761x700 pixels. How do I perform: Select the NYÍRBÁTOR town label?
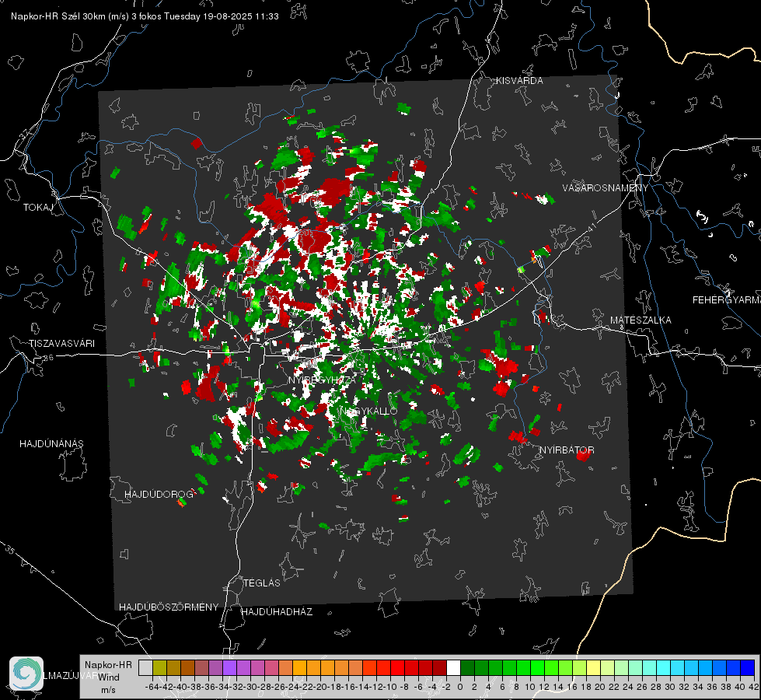567,450
